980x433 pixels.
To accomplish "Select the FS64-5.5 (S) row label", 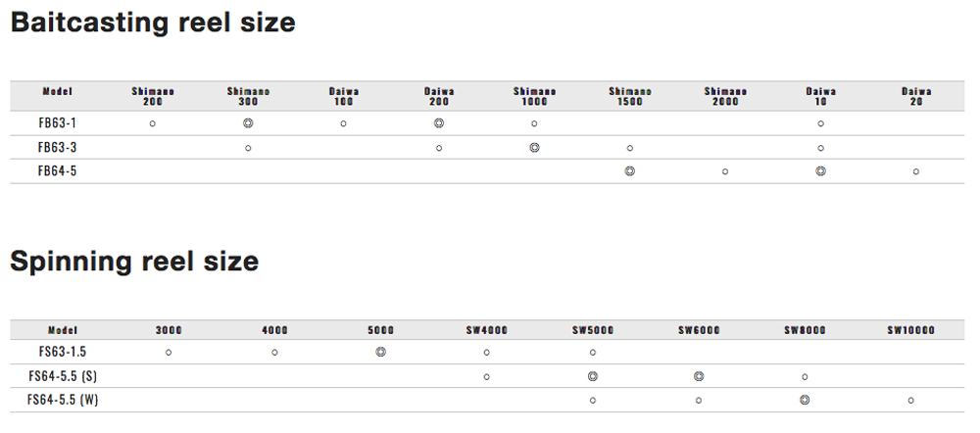I will point(63,376).
